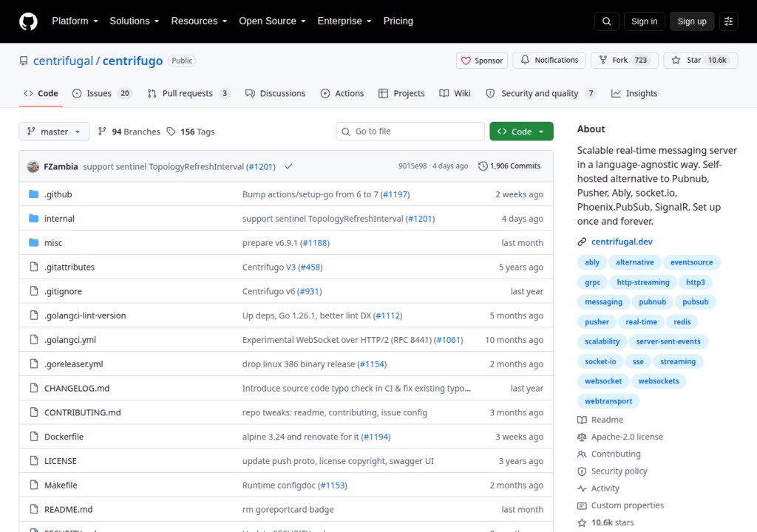
Task: Click the redis topic tag
Action: point(682,321)
